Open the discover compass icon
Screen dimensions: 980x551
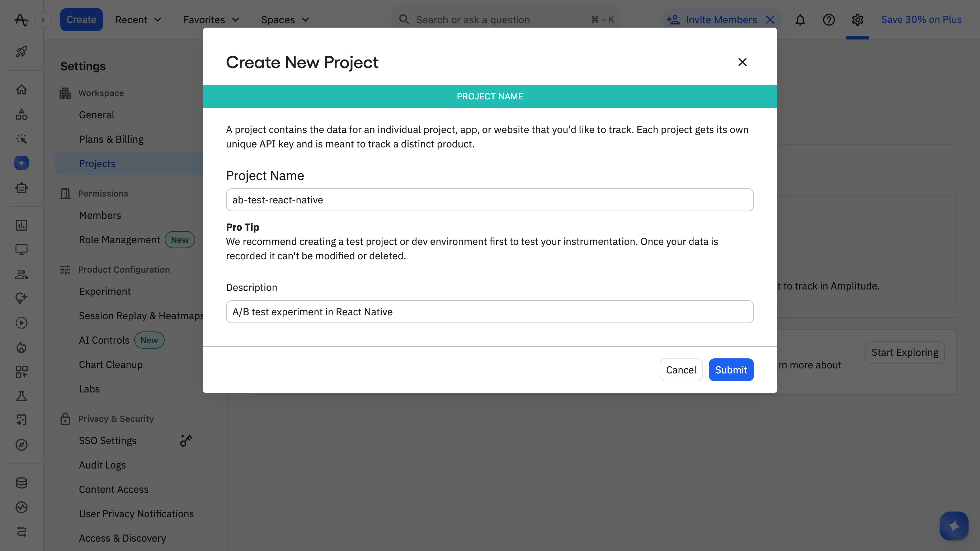(x=22, y=445)
